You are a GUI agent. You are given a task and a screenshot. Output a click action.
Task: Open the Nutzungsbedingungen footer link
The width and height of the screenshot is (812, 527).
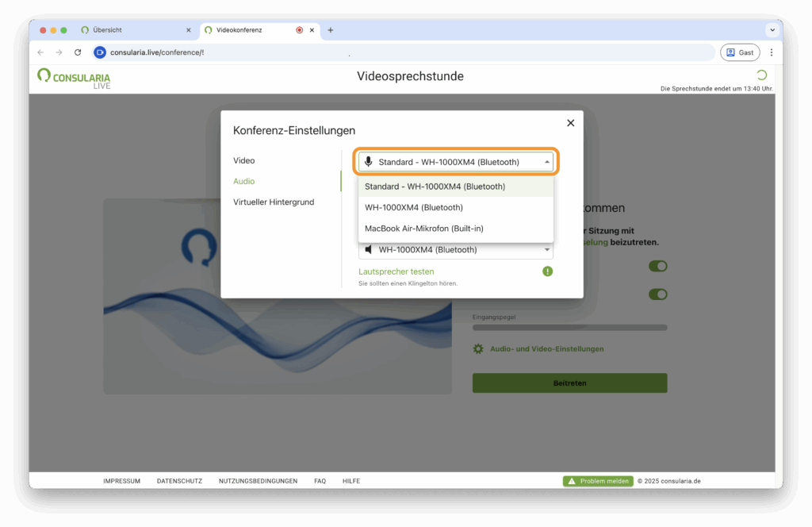point(258,481)
